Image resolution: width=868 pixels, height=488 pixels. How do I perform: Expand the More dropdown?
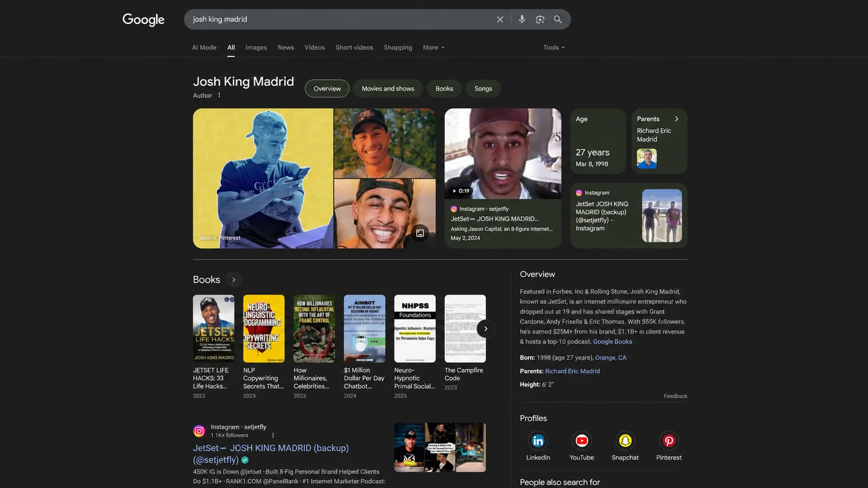click(433, 48)
